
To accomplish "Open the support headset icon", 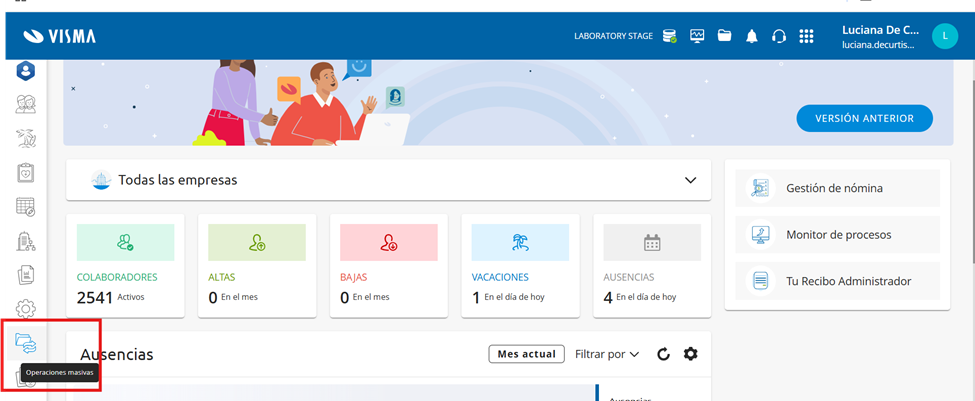I will (x=779, y=36).
